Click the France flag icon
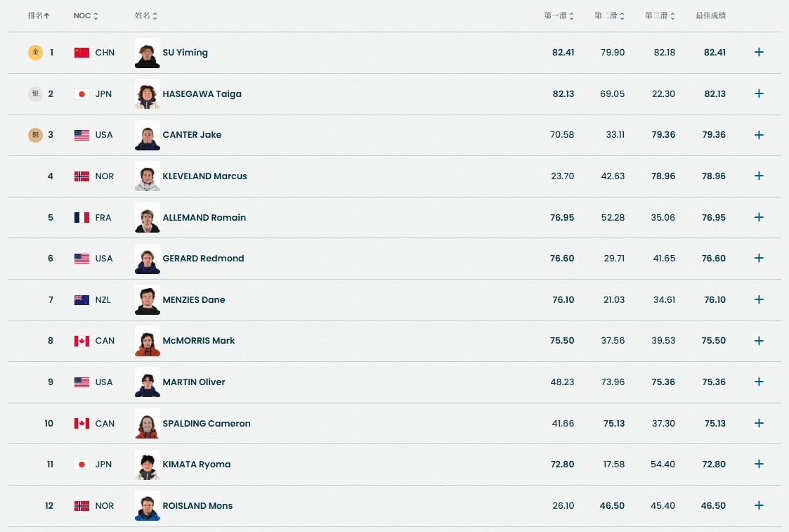Viewport: 789px width, 532px height. 81,218
